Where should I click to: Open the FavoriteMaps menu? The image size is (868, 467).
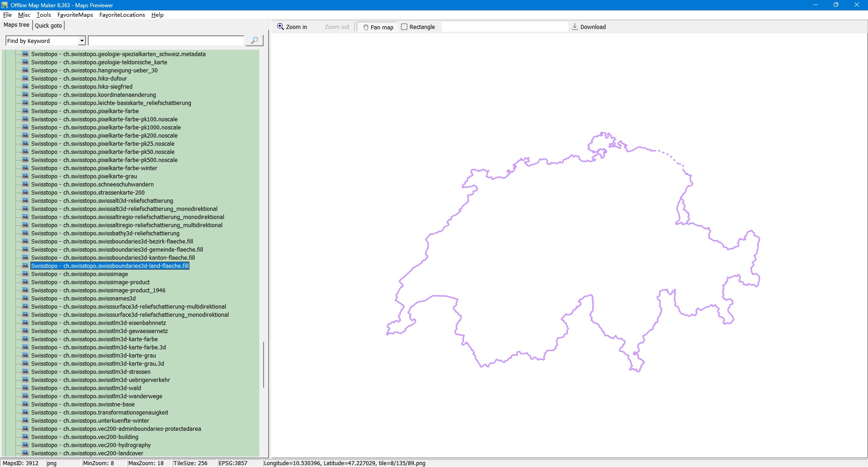75,15
